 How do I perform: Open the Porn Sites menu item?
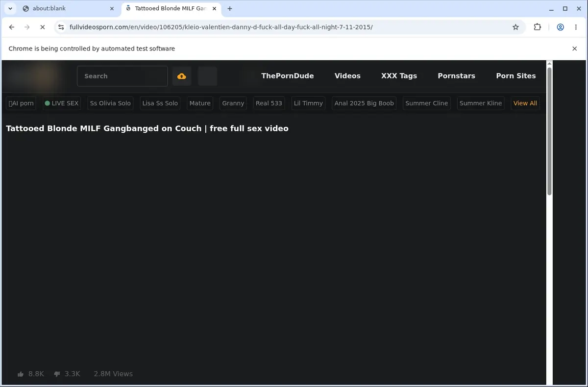[x=515, y=76]
